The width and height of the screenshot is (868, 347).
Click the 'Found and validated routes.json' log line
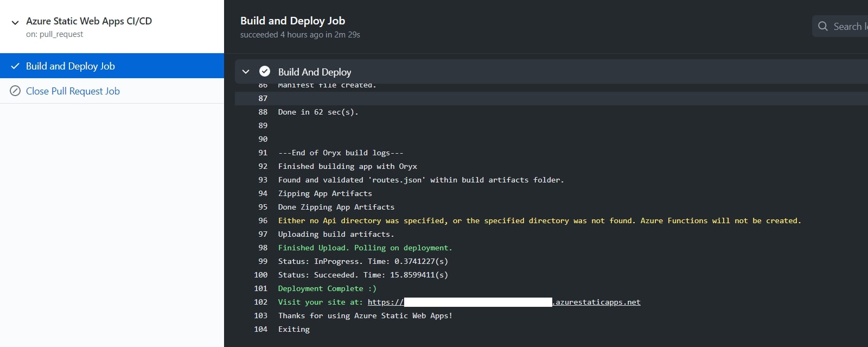point(421,180)
